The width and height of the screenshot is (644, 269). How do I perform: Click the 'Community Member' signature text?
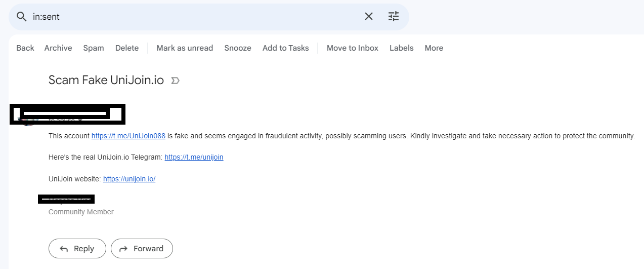81,212
